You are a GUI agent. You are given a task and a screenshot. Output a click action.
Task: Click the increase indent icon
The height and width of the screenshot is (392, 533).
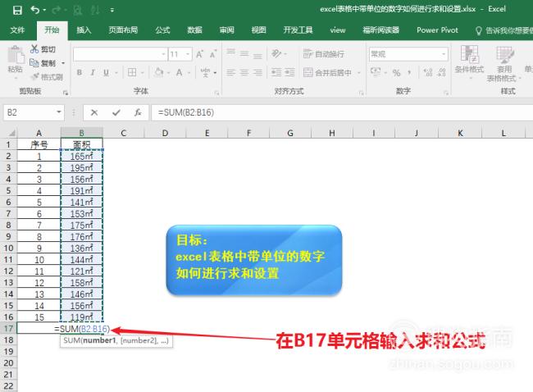(289, 72)
